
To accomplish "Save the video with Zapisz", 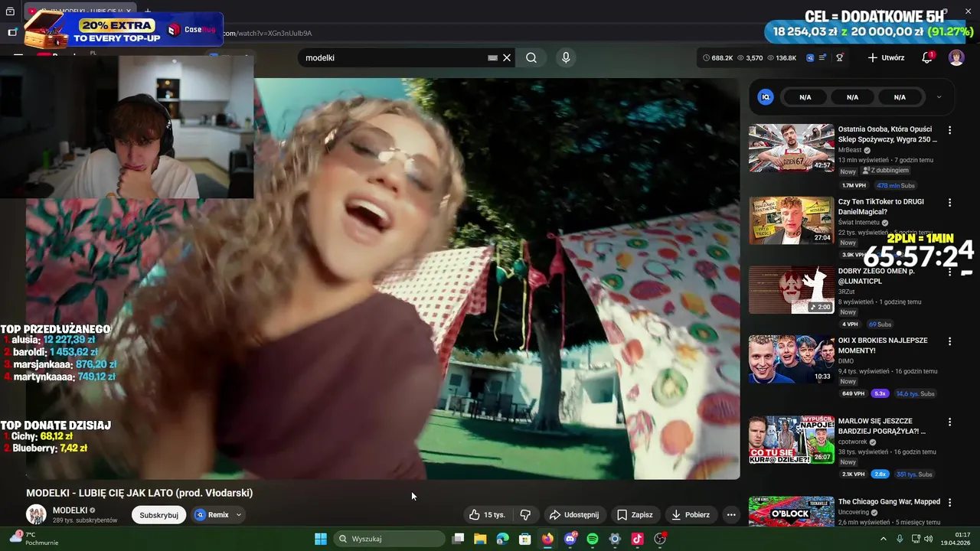I will point(635,515).
